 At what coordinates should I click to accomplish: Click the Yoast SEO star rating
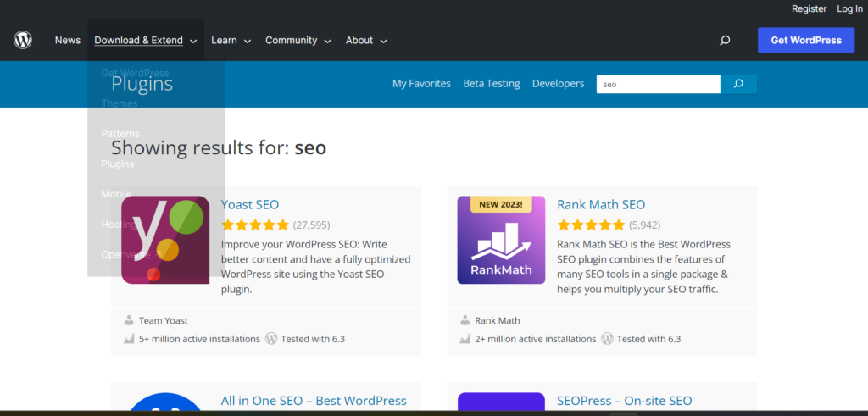(254, 225)
